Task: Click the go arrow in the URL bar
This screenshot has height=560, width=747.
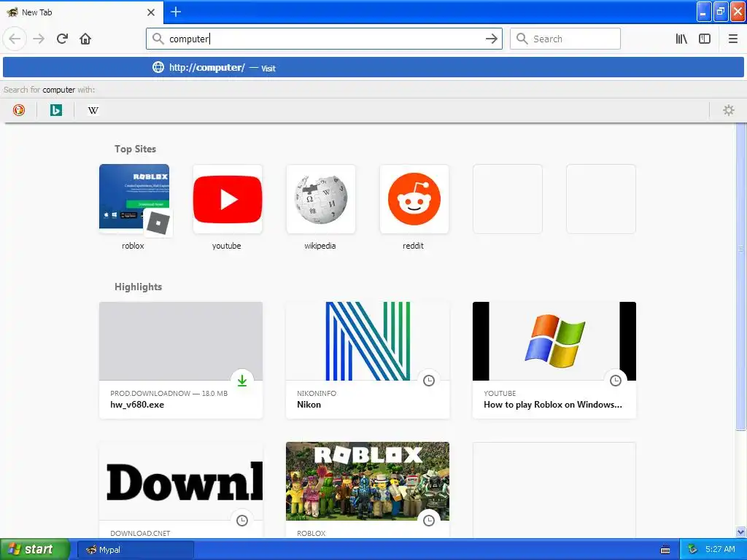Action: (491, 39)
